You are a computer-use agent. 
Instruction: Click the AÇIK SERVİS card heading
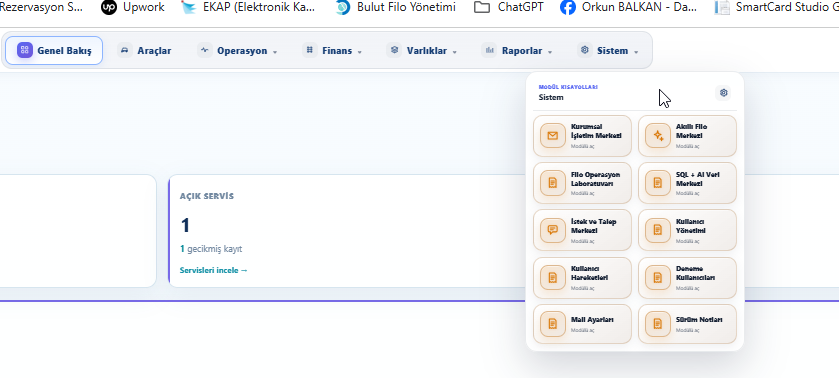point(207,196)
